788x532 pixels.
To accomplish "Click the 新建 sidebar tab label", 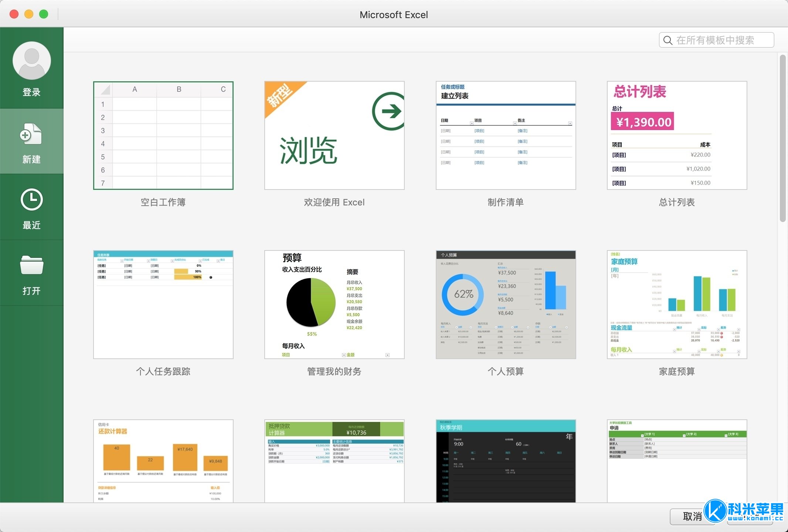I will (x=32, y=159).
